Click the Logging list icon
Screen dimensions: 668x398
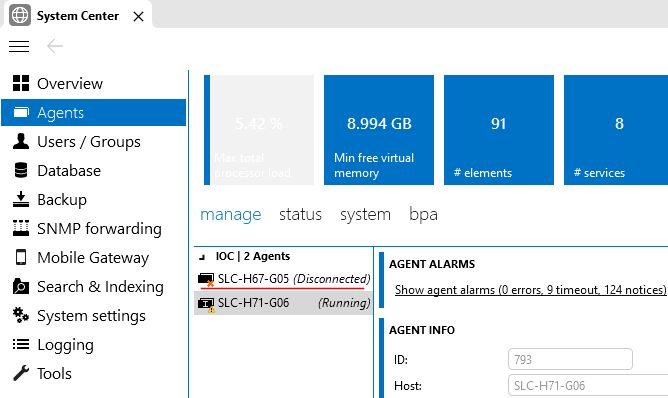point(21,344)
